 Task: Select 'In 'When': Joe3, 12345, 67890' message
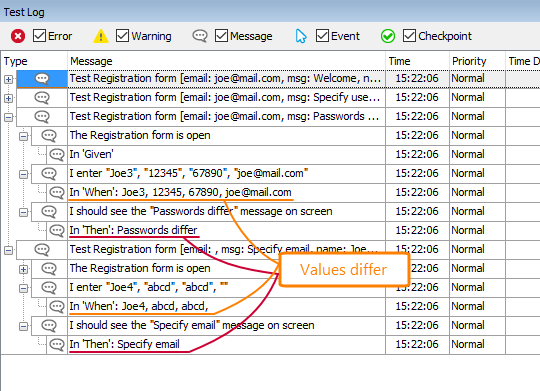[x=180, y=192]
